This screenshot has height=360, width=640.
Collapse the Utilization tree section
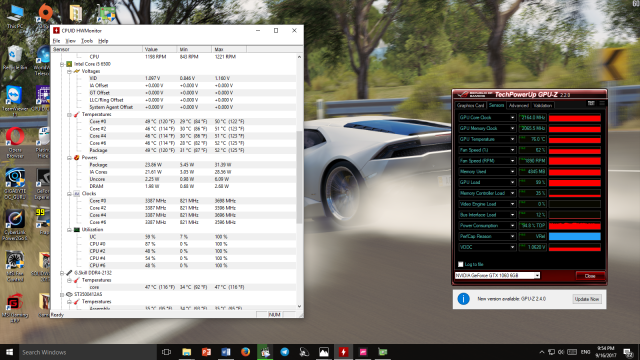click(x=69, y=229)
